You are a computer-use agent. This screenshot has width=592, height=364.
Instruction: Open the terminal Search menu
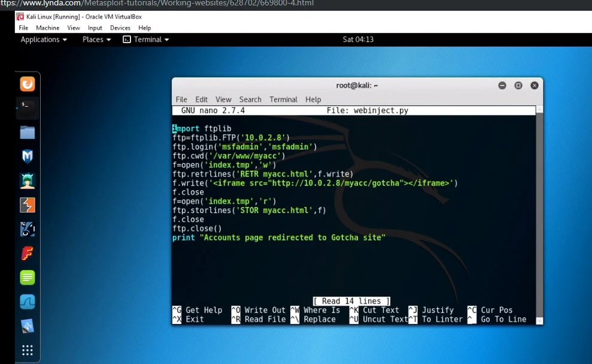point(250,99)
